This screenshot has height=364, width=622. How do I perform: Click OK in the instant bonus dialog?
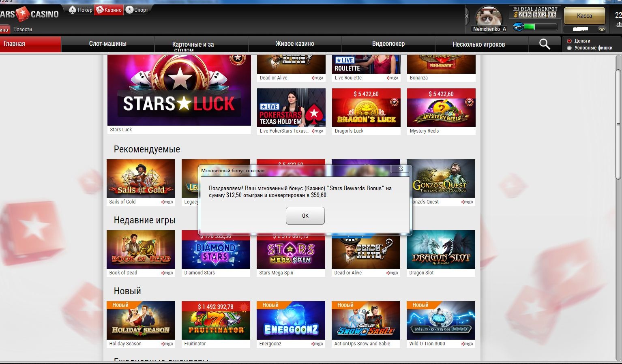305,216
